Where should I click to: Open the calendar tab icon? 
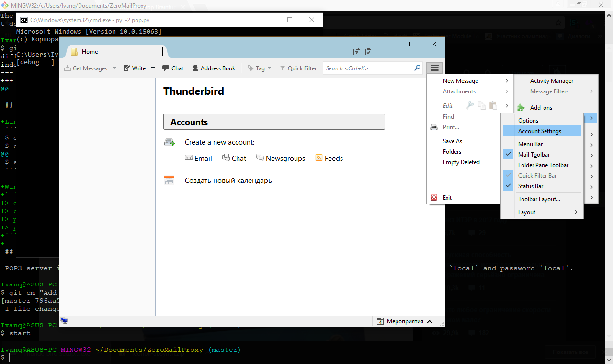pos(357,52)
